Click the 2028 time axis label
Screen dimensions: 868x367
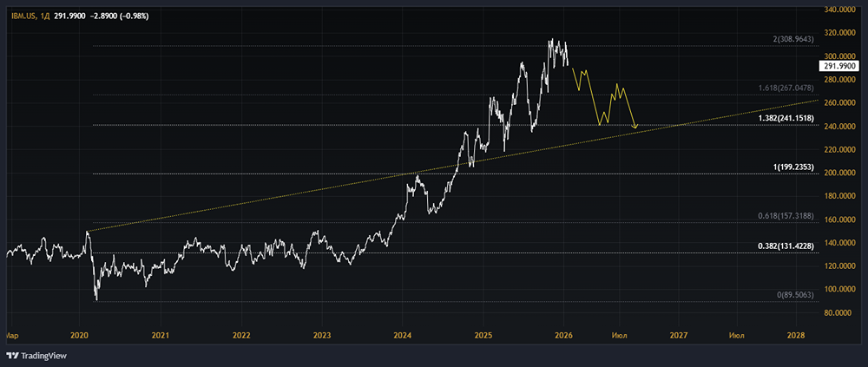coord(796,336)
